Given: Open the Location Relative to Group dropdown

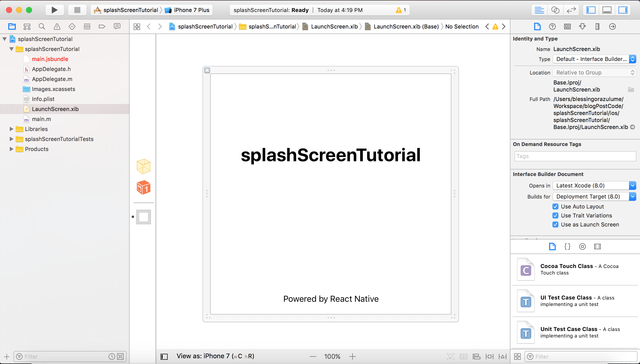Looking at the screenshot, I should click(x=594, y=72).
